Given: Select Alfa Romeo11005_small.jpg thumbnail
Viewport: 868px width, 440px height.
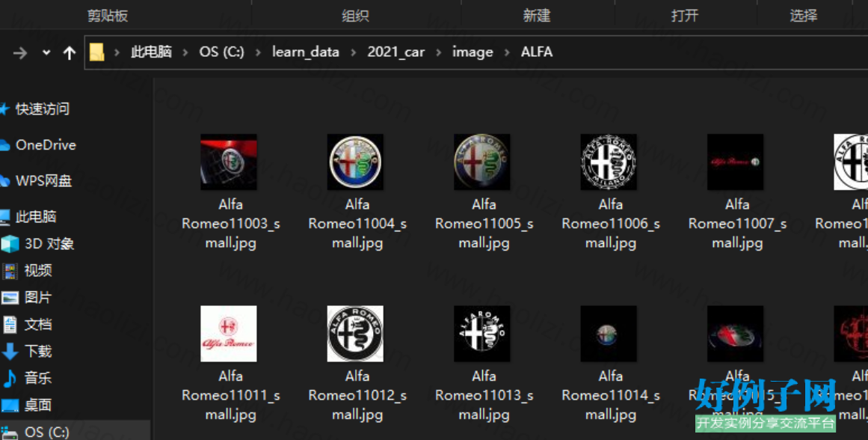Looking at the screenshot, I should (x=482, y=162).
